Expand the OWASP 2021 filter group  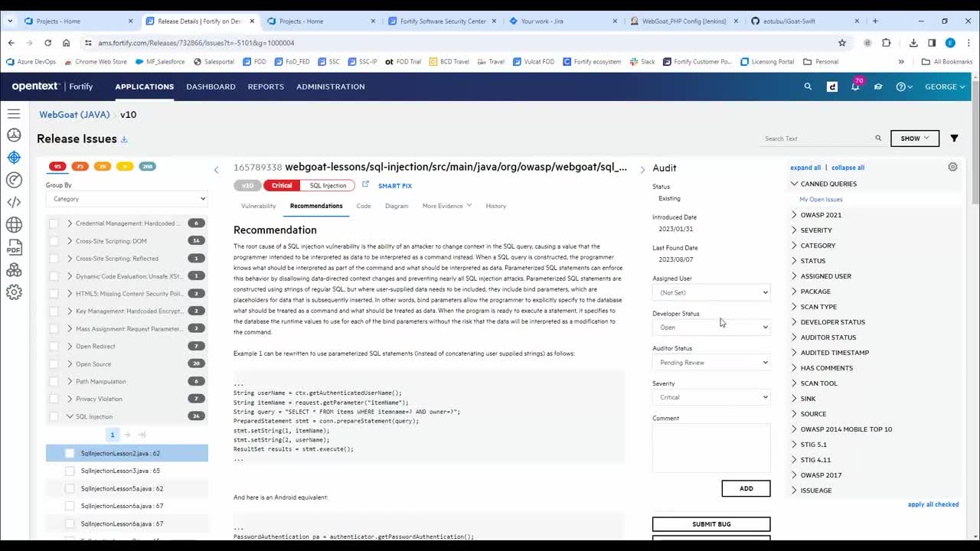pos(794,215)
